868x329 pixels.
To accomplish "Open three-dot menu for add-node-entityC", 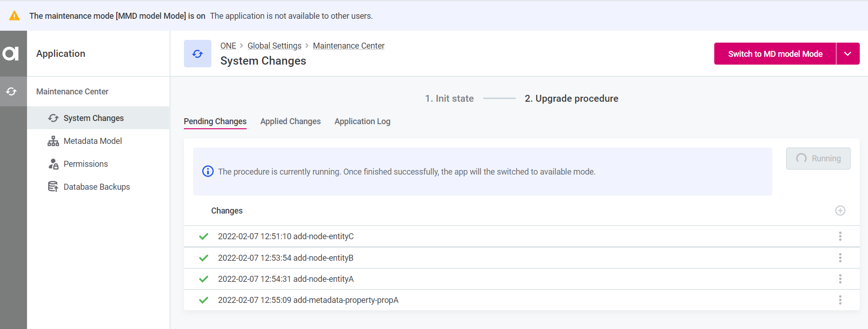I will [840, 236].
